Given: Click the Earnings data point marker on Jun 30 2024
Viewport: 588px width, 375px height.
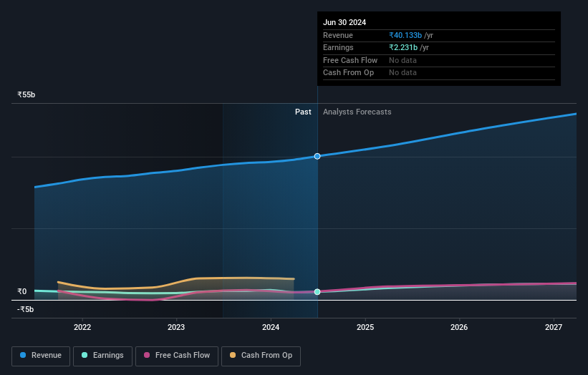Looking at the screenshot, I should point(317,292).
